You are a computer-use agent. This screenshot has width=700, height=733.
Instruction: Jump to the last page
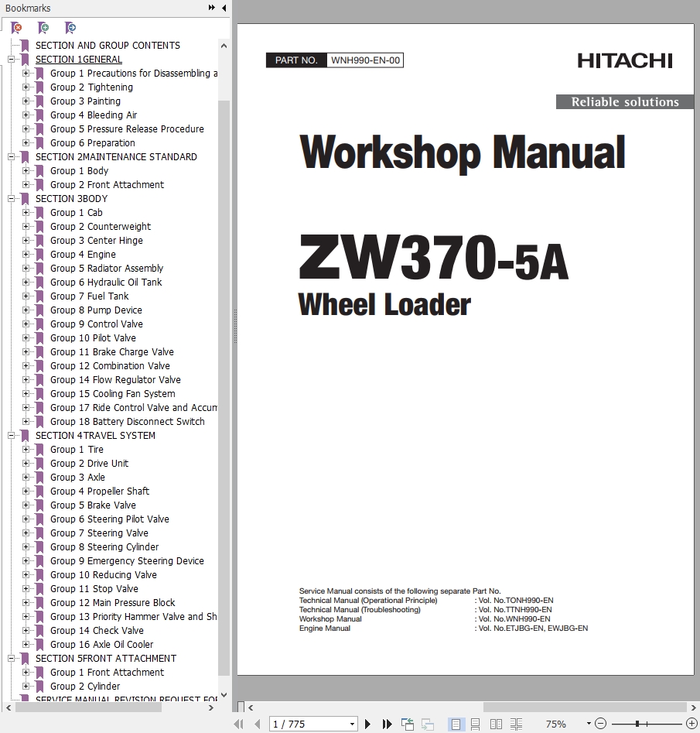point(387,724)
